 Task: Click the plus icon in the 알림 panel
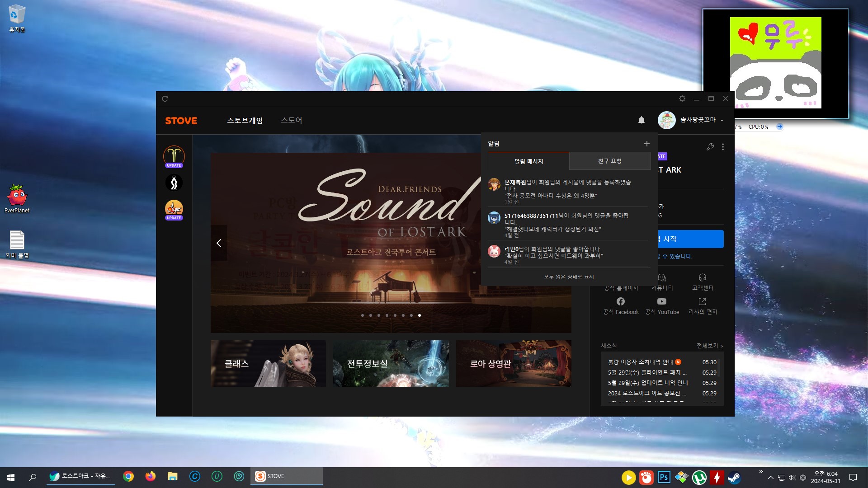pyautogui.click(x=647, y=144)
